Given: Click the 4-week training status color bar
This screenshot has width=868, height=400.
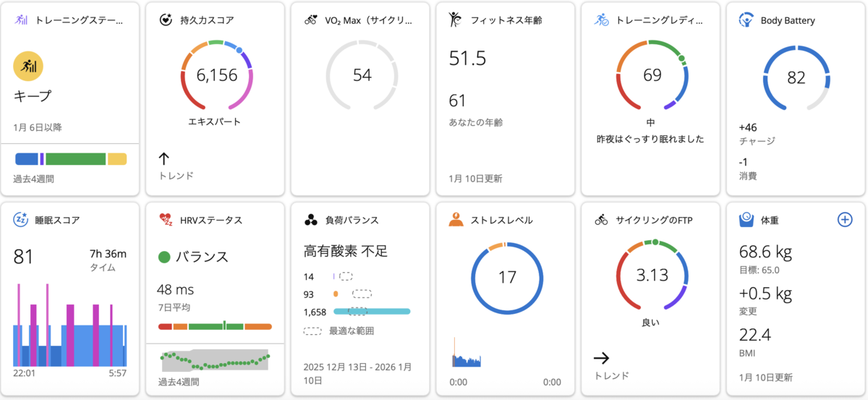Looking at the screenshot, I should 71,158.
